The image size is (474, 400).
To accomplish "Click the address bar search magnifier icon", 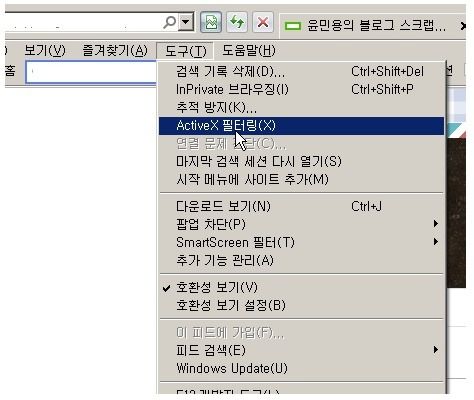I will tap(169, 22).
